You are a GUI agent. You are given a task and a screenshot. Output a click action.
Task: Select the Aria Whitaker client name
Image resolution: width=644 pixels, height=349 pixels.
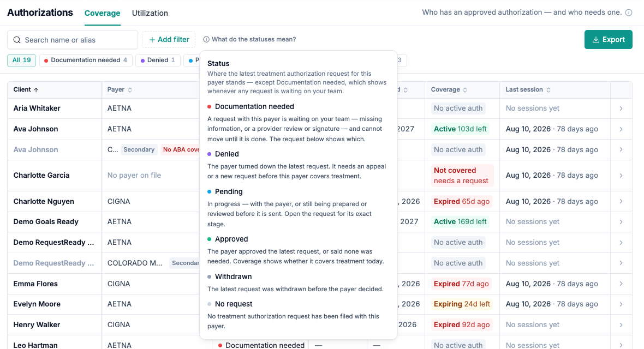[x=37, y=109]
